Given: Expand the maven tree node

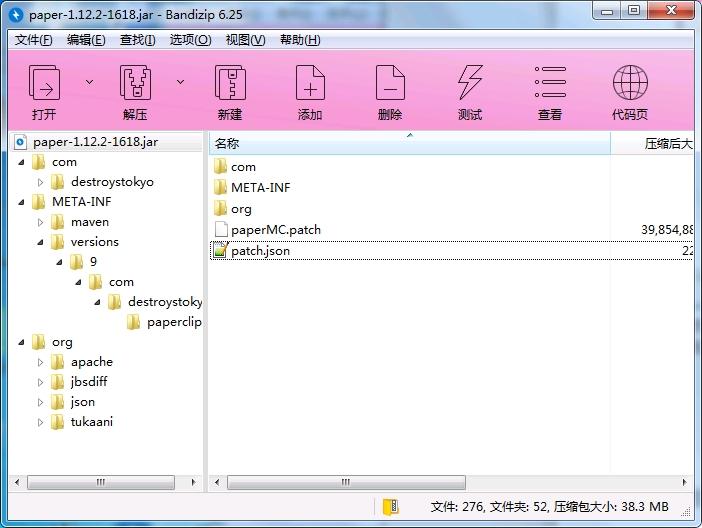Looking at the screenshot, I should pyautogui.click(x=40, y=222).
